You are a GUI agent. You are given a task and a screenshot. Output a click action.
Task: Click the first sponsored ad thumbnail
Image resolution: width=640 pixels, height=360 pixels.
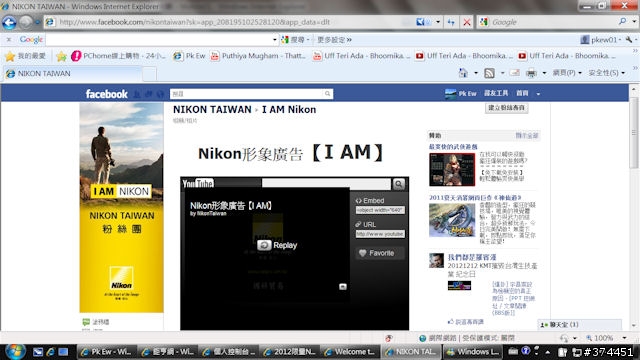pos(452,169)
